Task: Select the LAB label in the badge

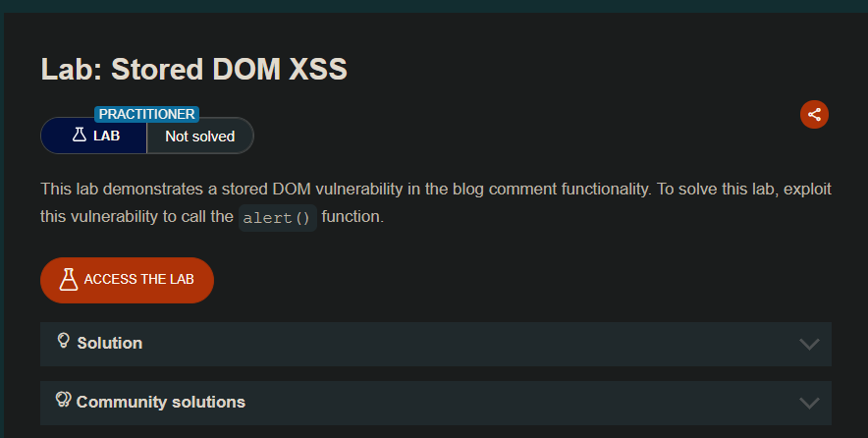Action: click(x=106, y=137)
